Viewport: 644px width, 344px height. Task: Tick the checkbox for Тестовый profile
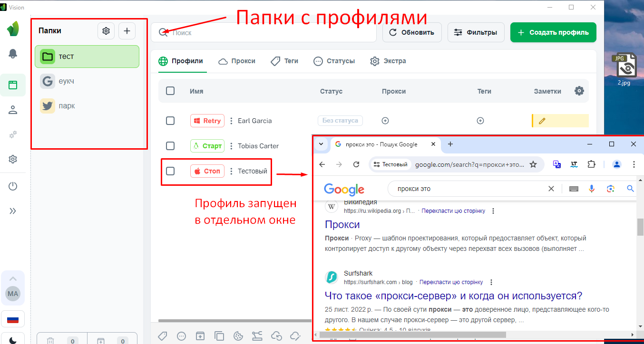pyautogui.click(x=170, y=171)
